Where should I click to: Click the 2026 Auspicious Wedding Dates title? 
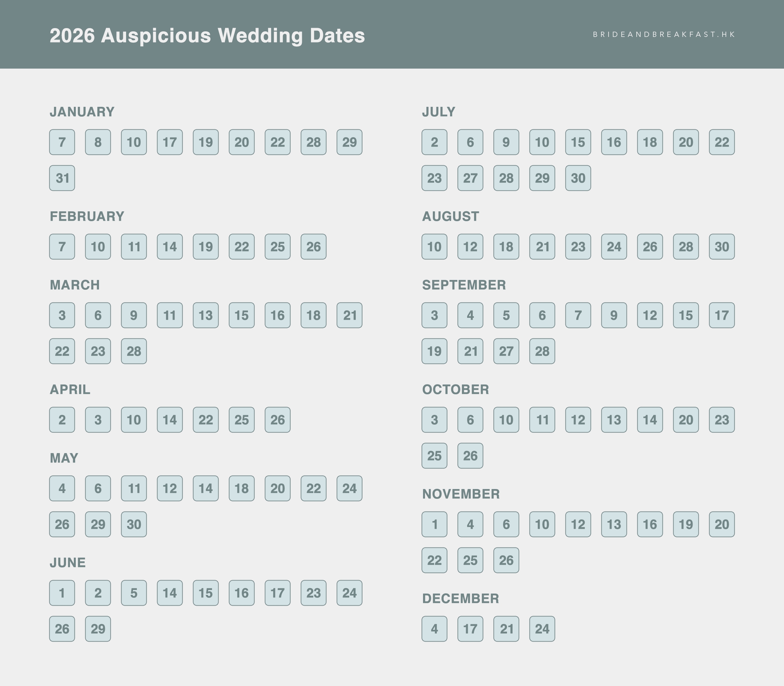(207, 35)
